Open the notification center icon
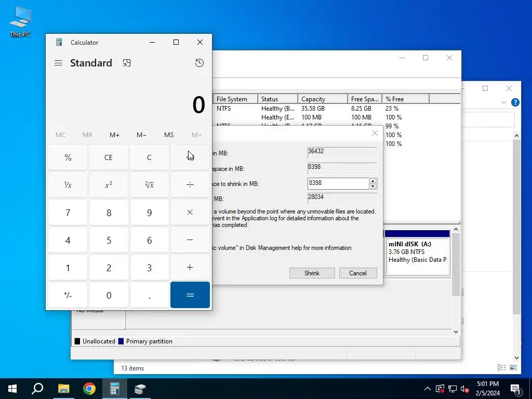This screenshot has height=399, width=532. [x=516, y=389]
